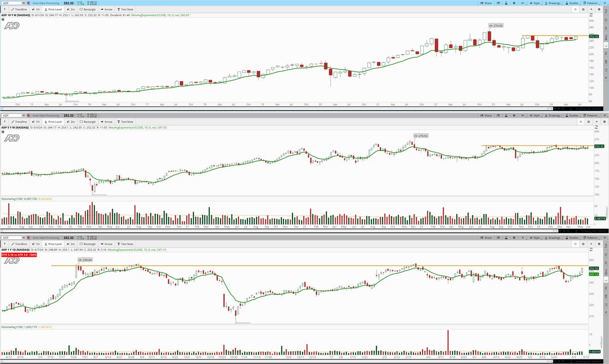Click 1H button in middle weekly chart toolbar

click(36, 122)
